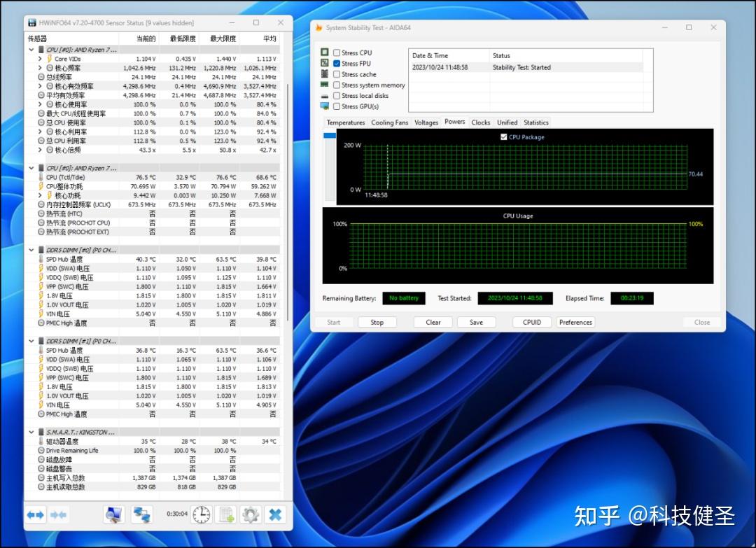Click 76.5 °C value in CPU (Tctl/Tdie) row
The width and height of the screenshot is (756, 548).
tap(146, 177)
